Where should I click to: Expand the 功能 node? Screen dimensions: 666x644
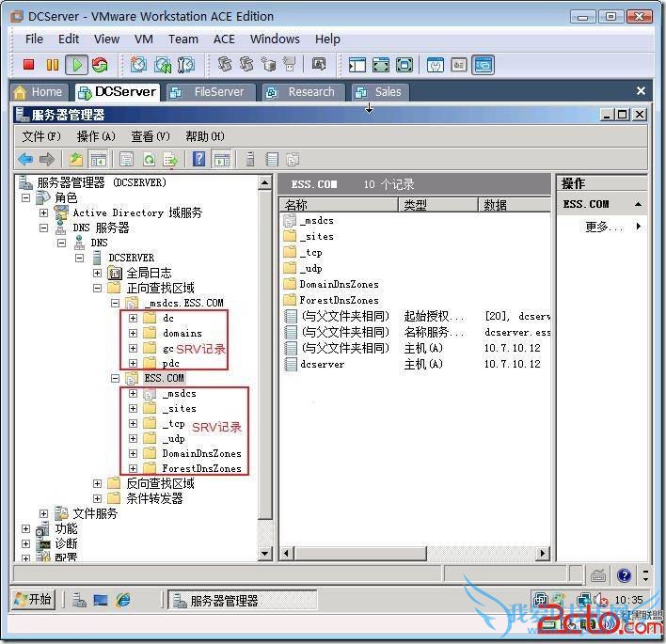(x=26, y=528)
